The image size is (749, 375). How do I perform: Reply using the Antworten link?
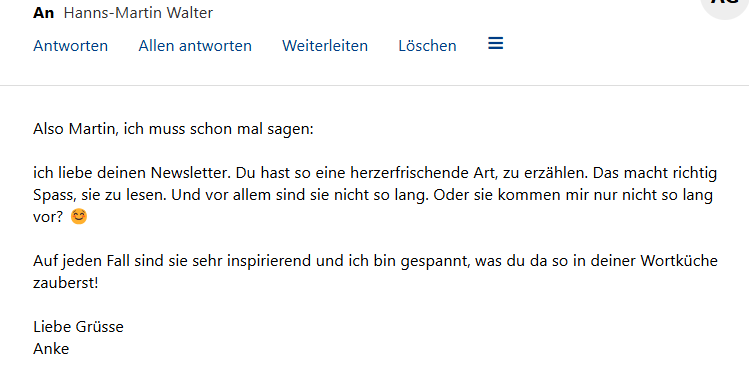click(71, 46)
